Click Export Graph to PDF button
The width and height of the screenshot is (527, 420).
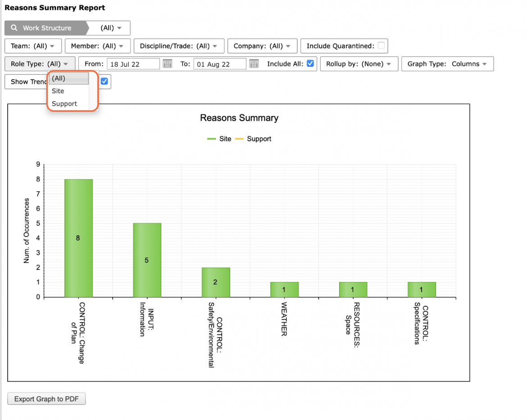click(46, 399)
